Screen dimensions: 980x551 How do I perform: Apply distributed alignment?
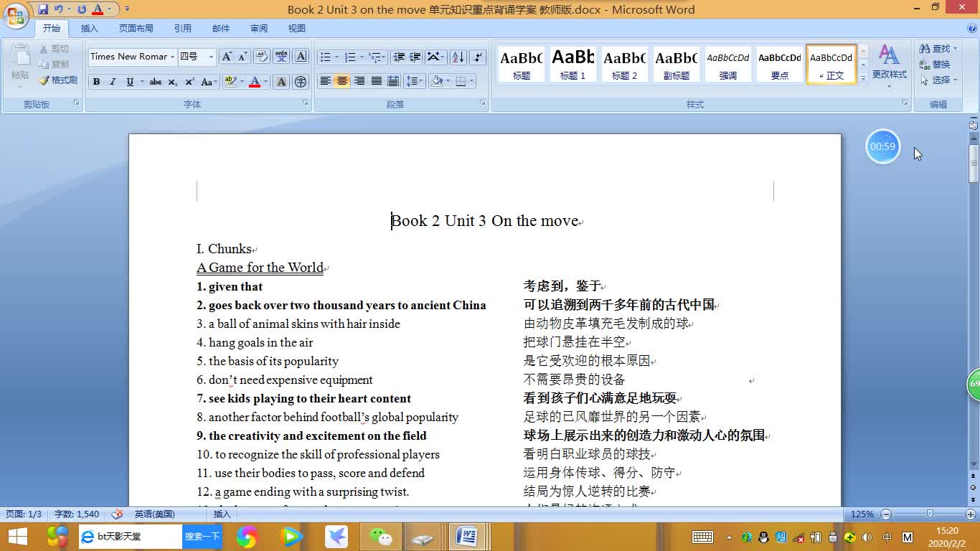pyautogui.click(x=393, y=81)
